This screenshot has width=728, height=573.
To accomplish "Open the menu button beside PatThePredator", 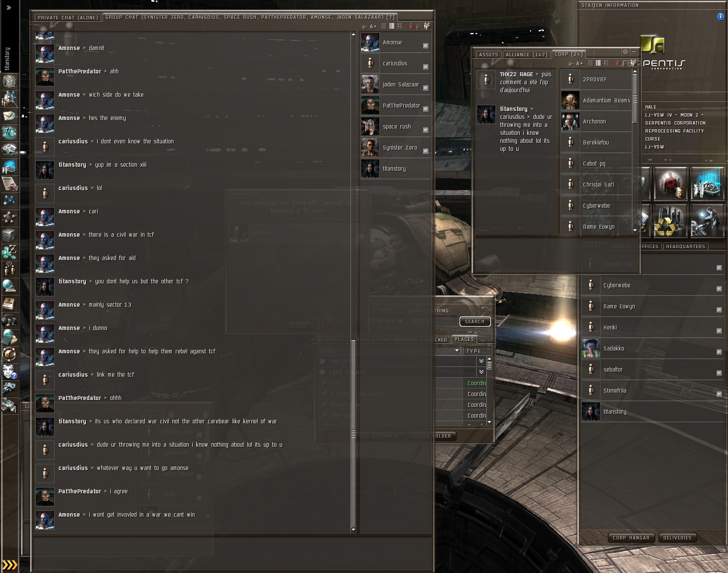I will point(425,109).
